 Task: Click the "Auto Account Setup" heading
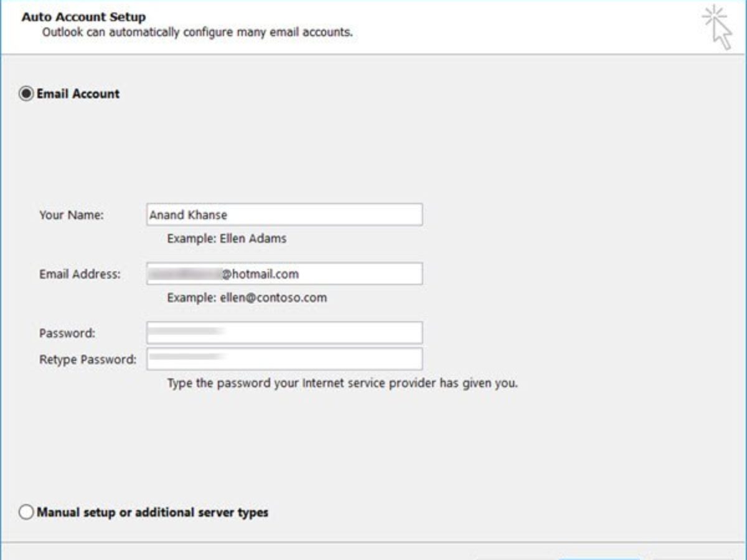point(83,17)
